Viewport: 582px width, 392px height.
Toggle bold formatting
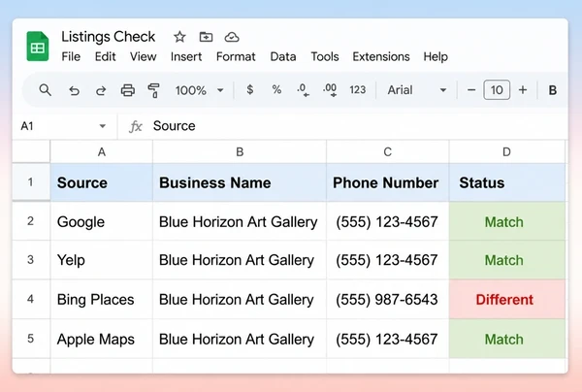[x=553, y=90]
